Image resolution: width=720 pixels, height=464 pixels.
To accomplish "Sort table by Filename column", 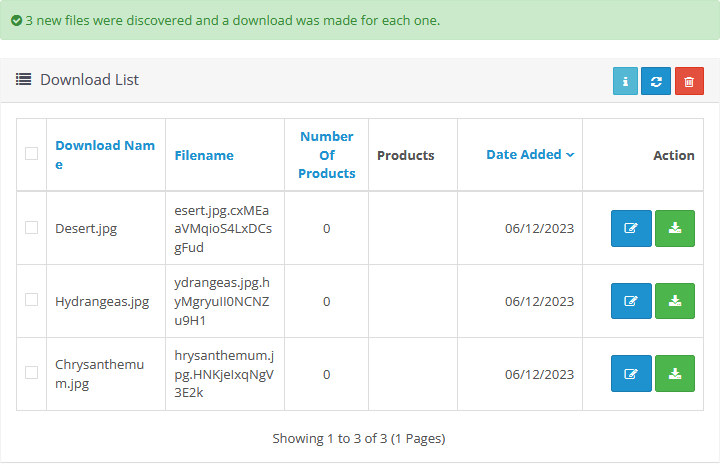I will [204, 155].
